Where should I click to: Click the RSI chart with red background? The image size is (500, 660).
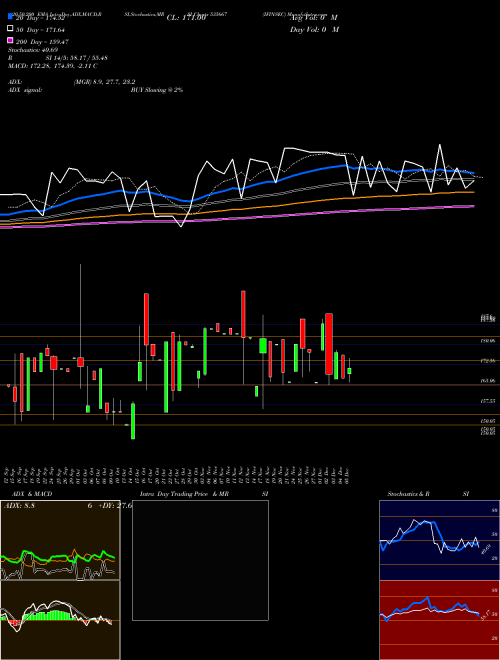coord(439,620)
